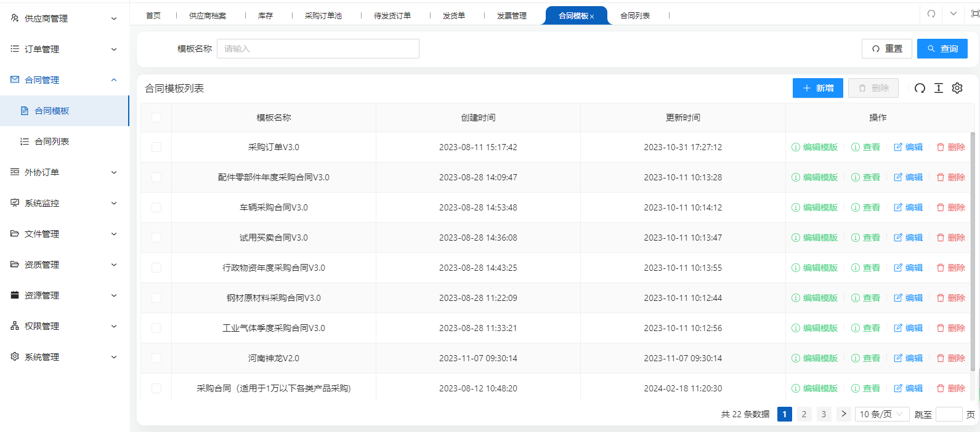The image size is (980, 432).
Task: Check the row 试用买卖合同V3.0
Action: coord(156,238)
